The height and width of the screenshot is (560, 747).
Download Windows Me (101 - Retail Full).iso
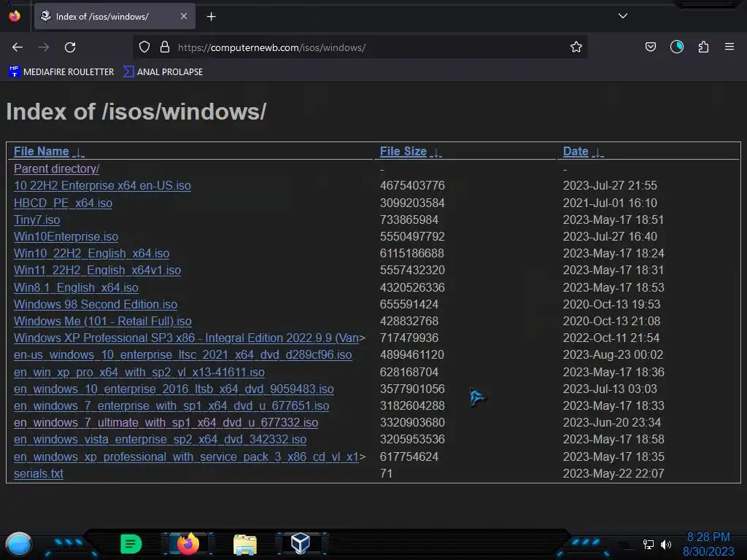click(x=102, y=321)
